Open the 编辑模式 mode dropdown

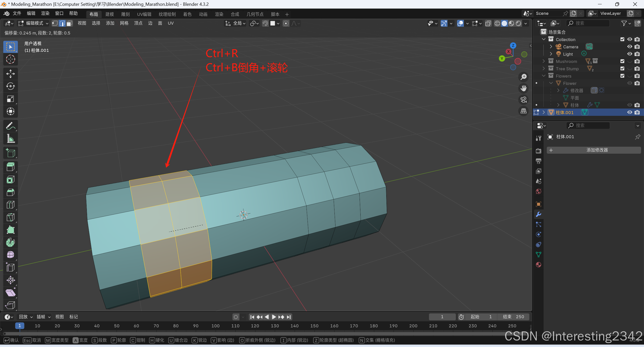point(34,23)
